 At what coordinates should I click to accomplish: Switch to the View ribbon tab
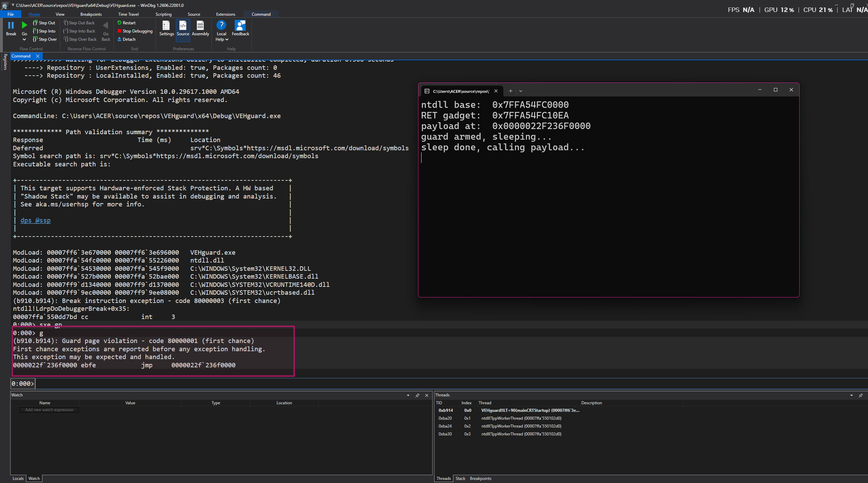[60, 14]
